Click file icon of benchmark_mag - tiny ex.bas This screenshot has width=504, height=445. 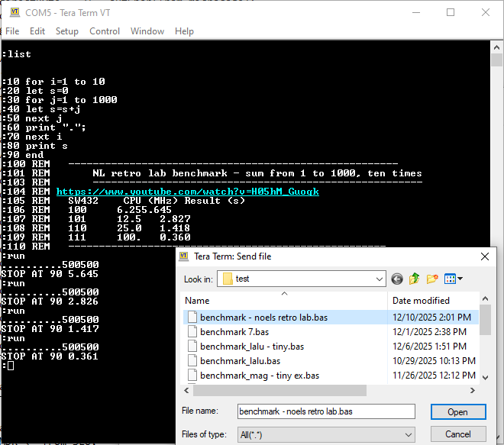click(192, 376)
